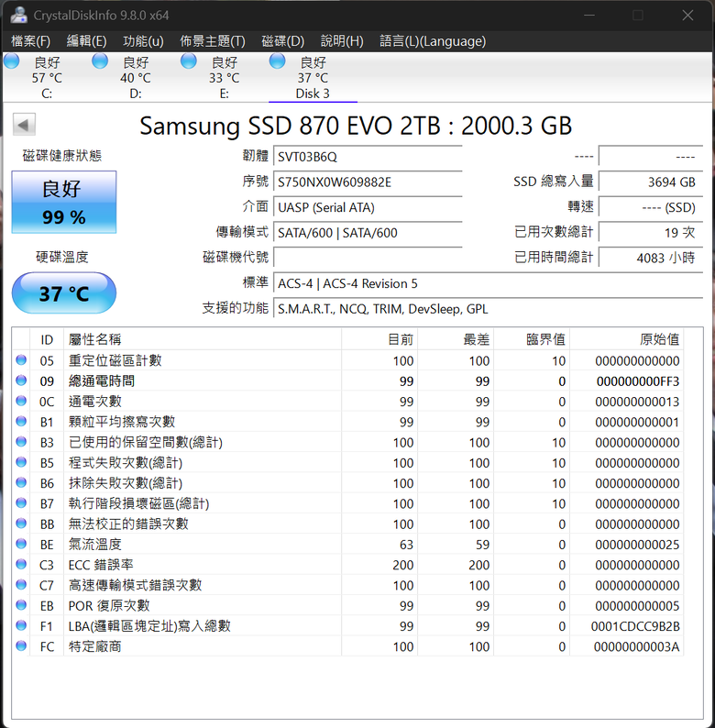This screenshot has height=728, width=715.
Task: Switch to the C: disk tab
Action: (47, 78)
